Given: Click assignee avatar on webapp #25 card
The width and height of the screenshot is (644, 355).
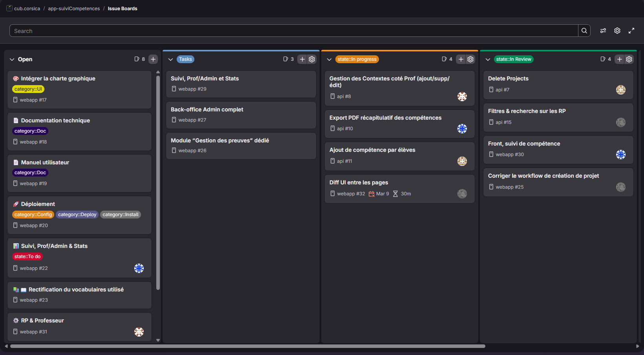Looking at the screenshot, I should (x=621, y=187).
